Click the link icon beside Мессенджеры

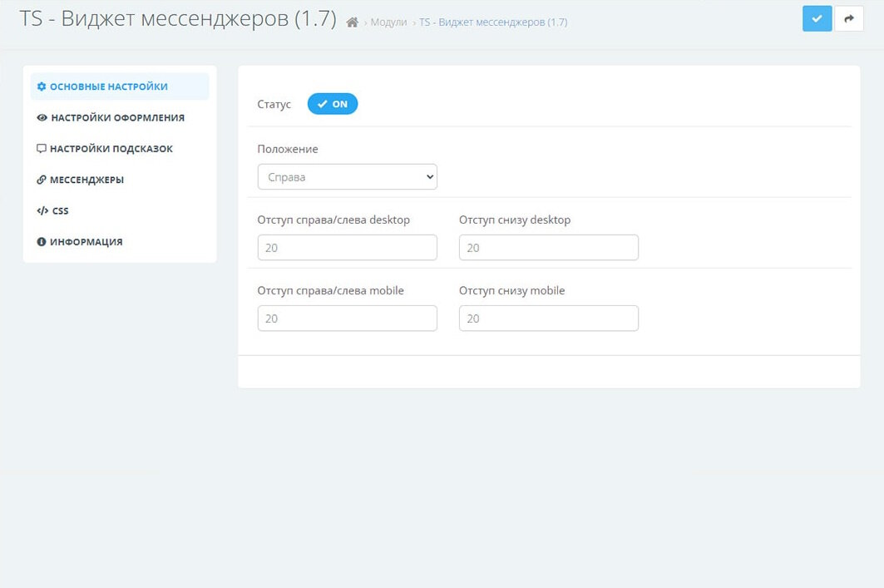[42, 180]
